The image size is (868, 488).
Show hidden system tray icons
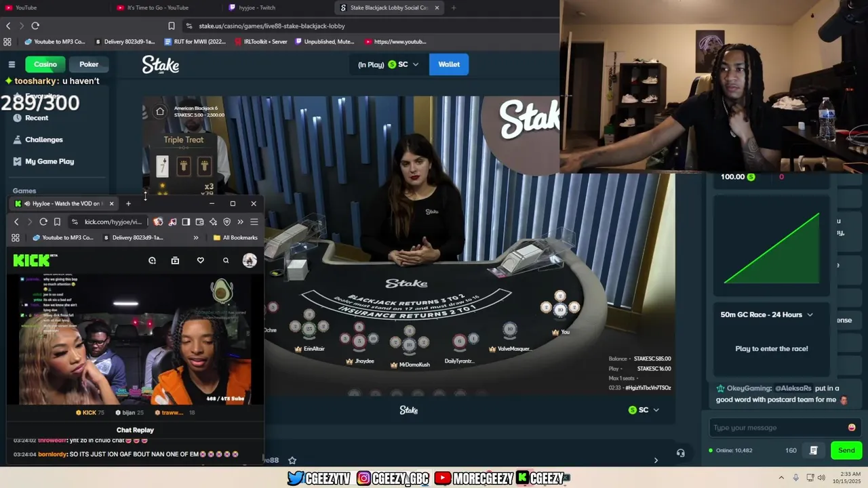click(x=781, y=477)
